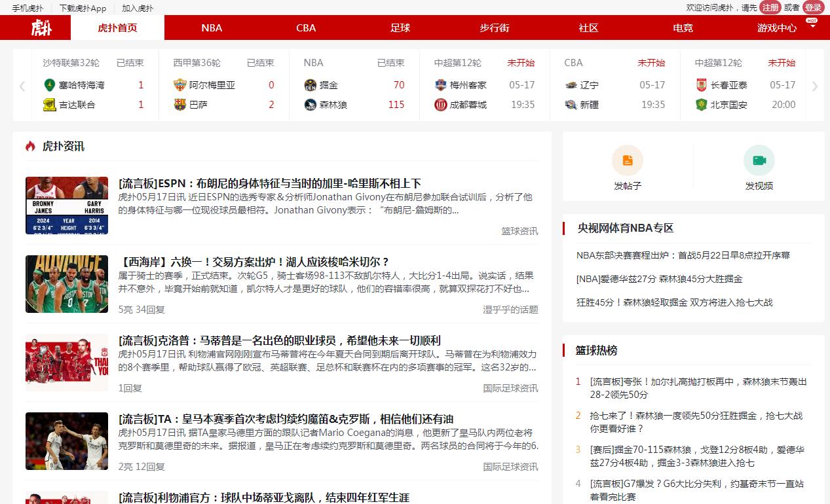The width and height of the screenshot is (830, 504).
Task: Click 成都蓉城 team crest icon
Action: tap(441, 105)
